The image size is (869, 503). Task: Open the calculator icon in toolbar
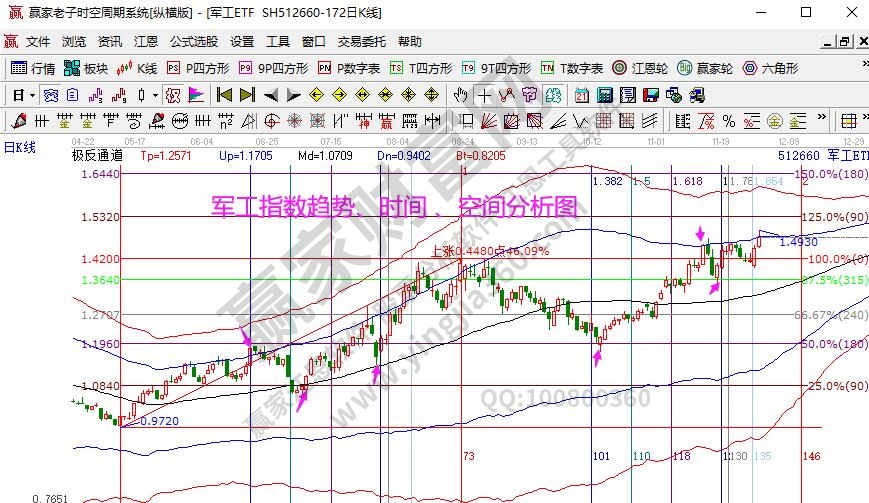coord(604,95)
